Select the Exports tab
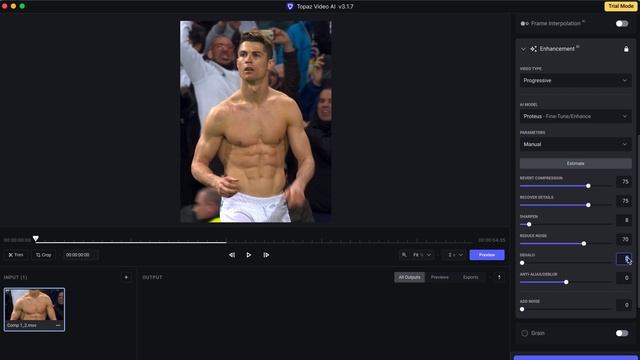Screen dimensions: 640x360 [471, 277]
